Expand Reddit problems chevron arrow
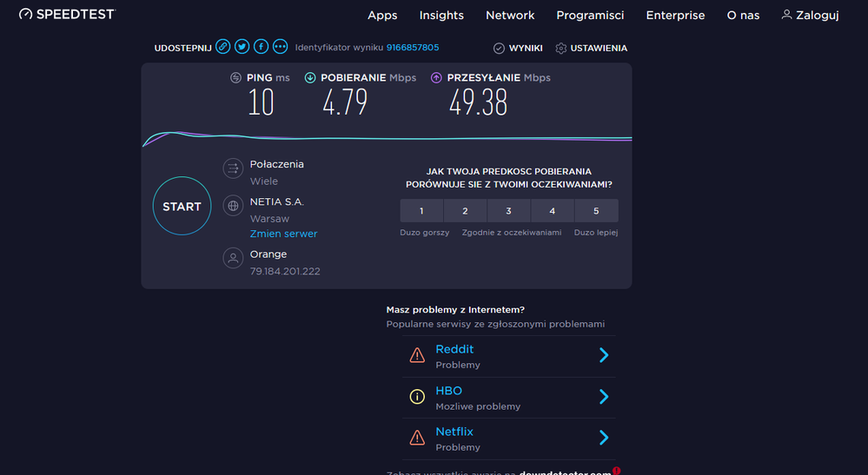The width and height of the screenshot is (868, 475). pos(604,355)
